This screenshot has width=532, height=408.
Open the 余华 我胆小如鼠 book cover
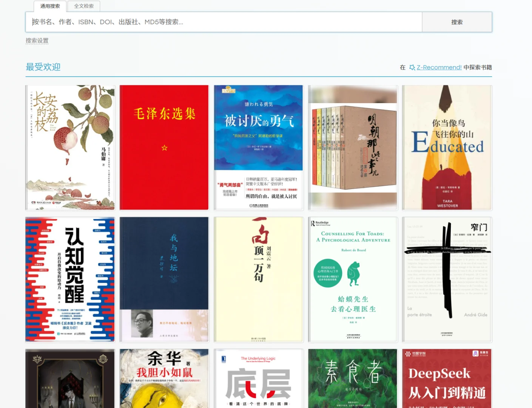164,379
